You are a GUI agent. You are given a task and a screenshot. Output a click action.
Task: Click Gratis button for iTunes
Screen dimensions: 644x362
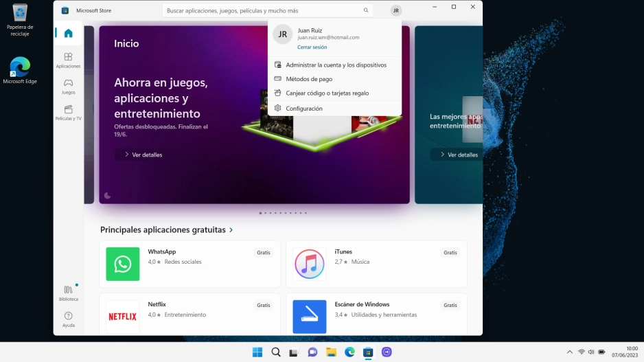[x=450, y=253]
